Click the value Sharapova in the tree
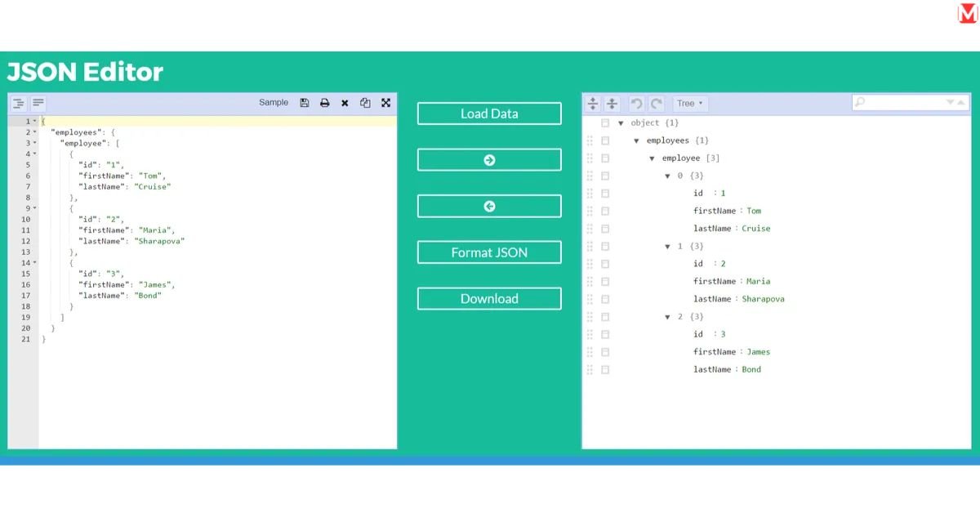Screen dimensions: 980x513 763,299
